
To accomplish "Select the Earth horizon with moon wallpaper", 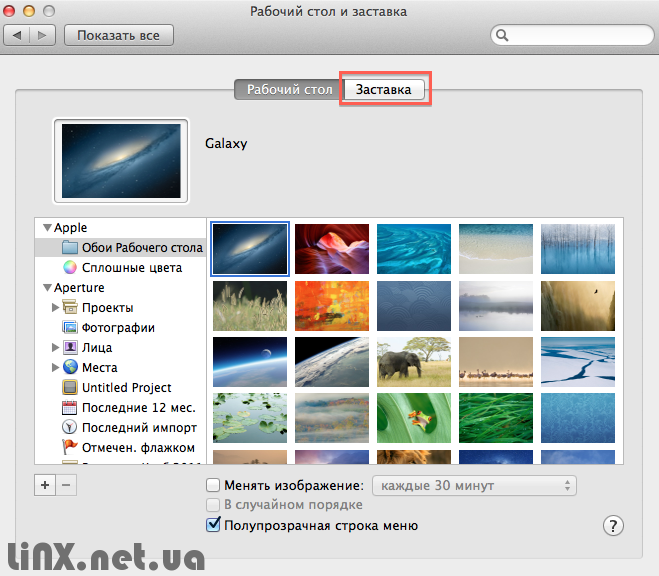I will click(250, 362).
